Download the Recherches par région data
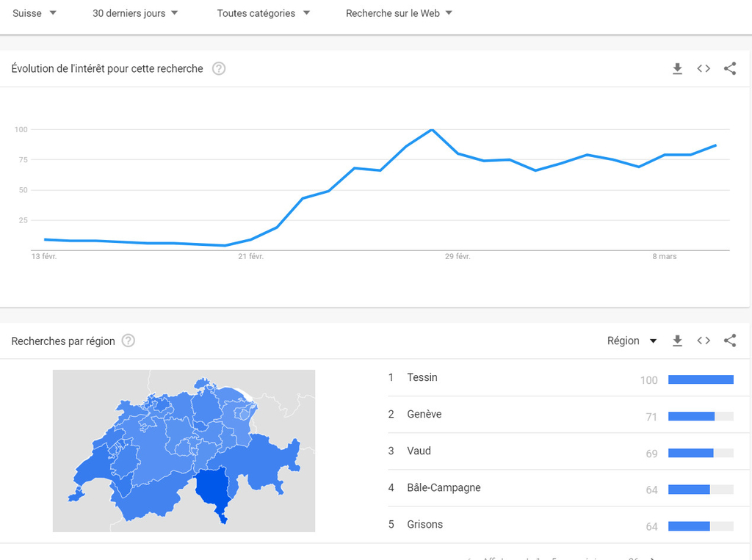Screen dimensions: 752x560 (x=677, y=341)
